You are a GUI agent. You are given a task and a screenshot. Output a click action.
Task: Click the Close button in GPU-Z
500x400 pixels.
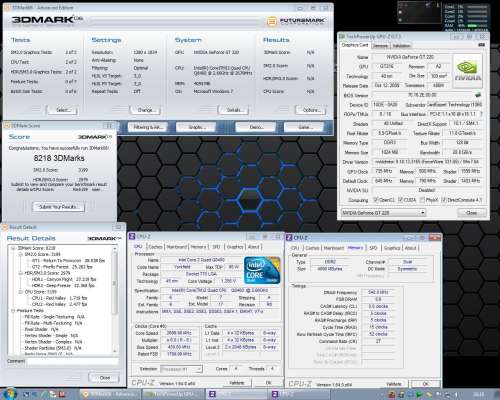(472, 213)
